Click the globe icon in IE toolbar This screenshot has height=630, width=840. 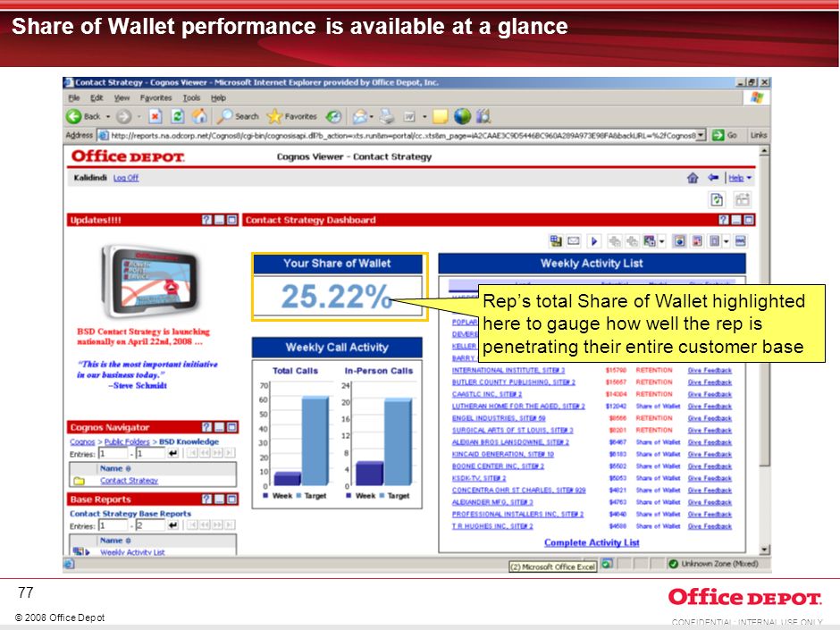click(462, 116)
